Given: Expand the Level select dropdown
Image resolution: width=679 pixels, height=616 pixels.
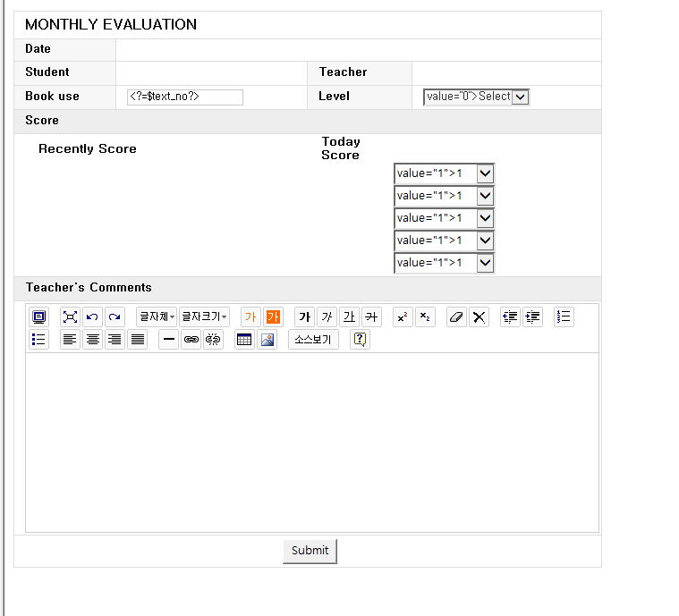Looking at the screenshot, I should [520, 97].
